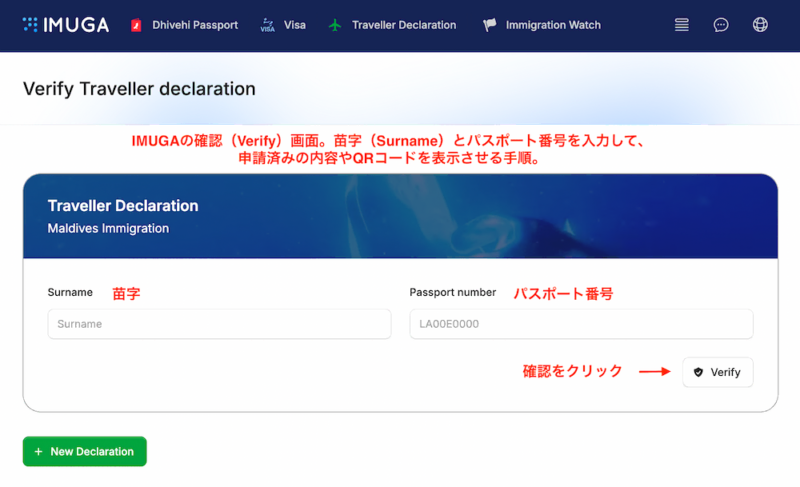The height and width of the screenshot is (487, 800).
Task: Open the Visa menu item
Action: [x=294, y=25]
